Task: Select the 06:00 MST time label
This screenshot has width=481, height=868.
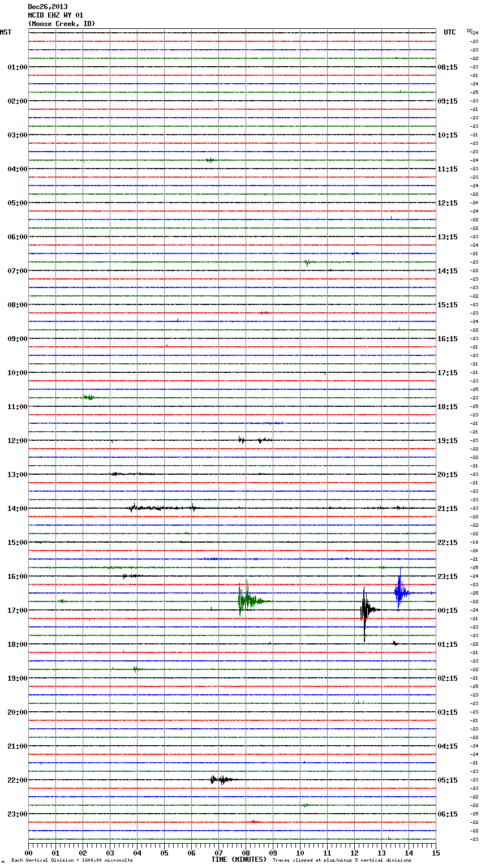Action: coord(17,237)
